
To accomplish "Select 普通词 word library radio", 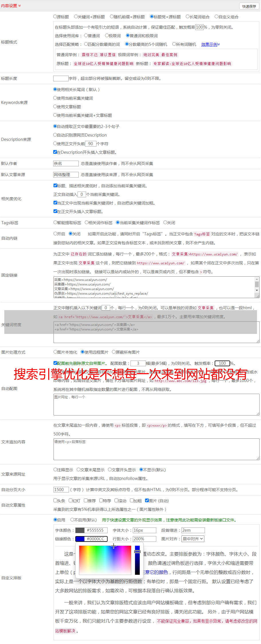I will 86,36.
